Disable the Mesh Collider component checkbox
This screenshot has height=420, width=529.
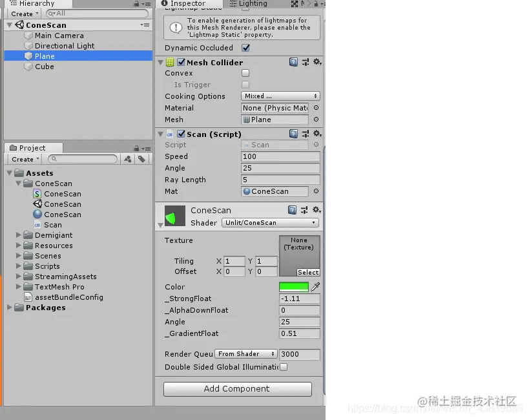(181, 62)
